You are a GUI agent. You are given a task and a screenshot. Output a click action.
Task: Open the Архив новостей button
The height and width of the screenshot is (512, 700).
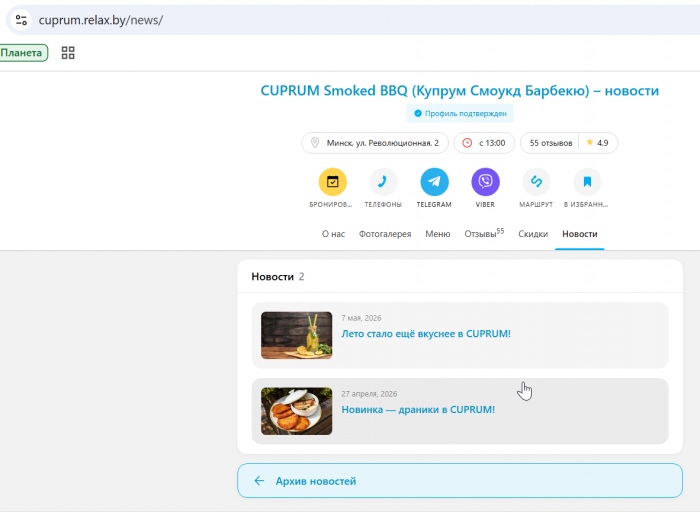[460, 481]
